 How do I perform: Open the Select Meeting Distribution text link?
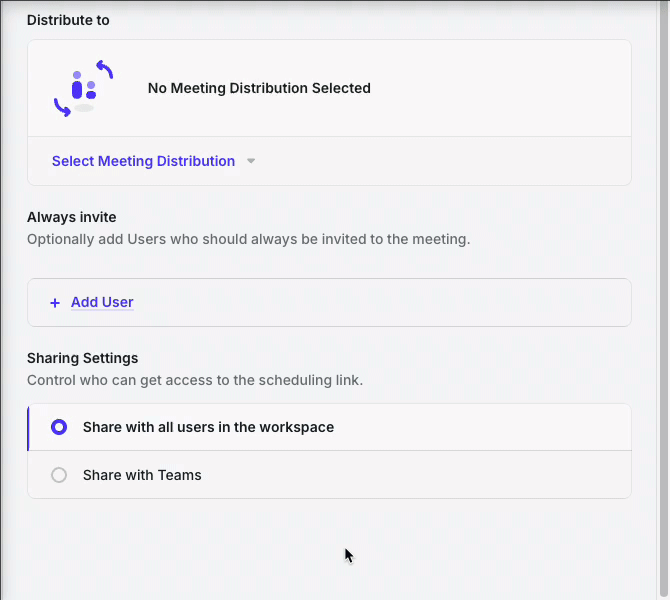point(143,161)
